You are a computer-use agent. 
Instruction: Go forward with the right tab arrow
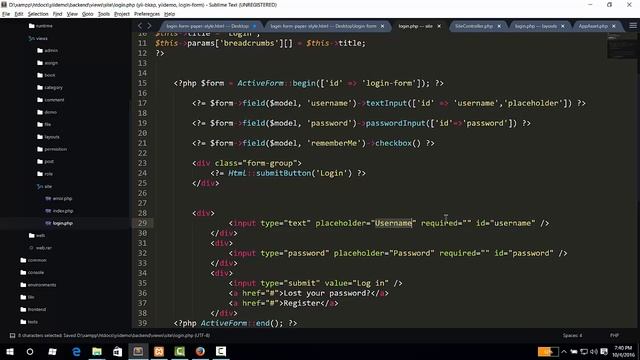(149, 26)
